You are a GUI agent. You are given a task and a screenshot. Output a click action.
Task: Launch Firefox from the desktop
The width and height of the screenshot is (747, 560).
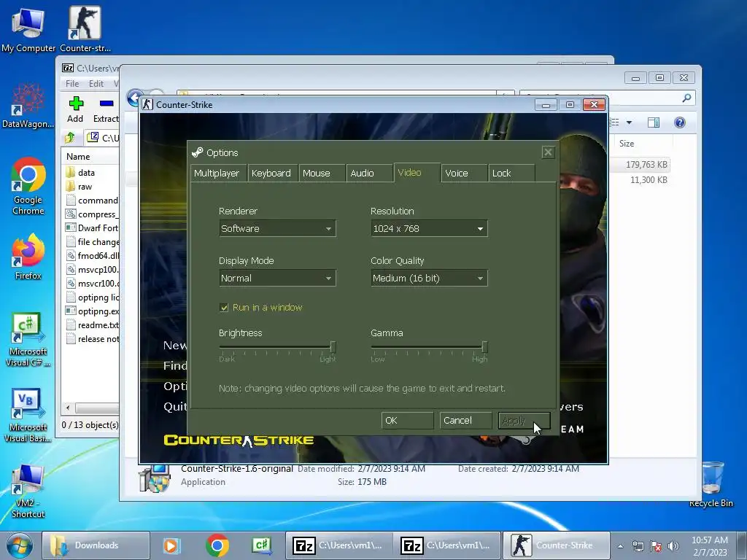(x=28, y=257)
